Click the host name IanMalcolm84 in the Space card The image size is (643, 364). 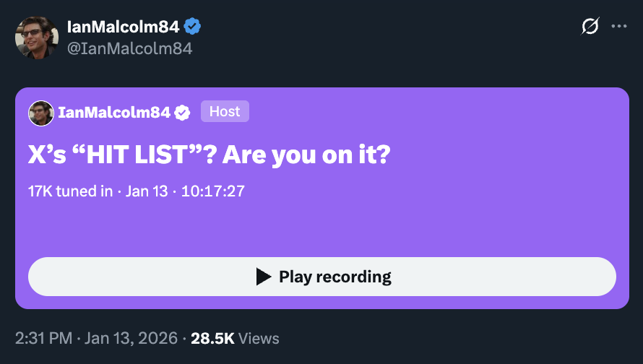pyautogui.click(x=115, y=112)
